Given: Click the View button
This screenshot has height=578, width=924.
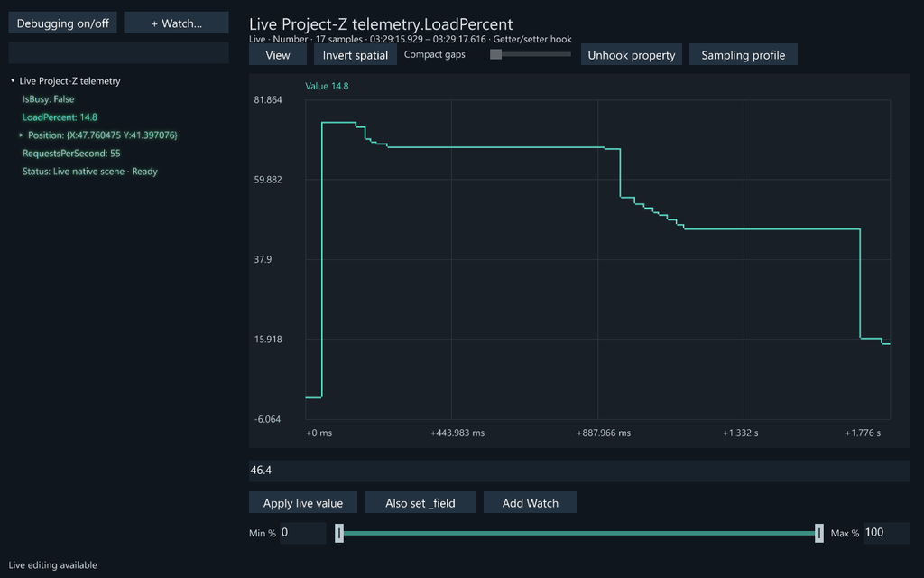Looking at the screenshot, I should (x=278, y=55).
